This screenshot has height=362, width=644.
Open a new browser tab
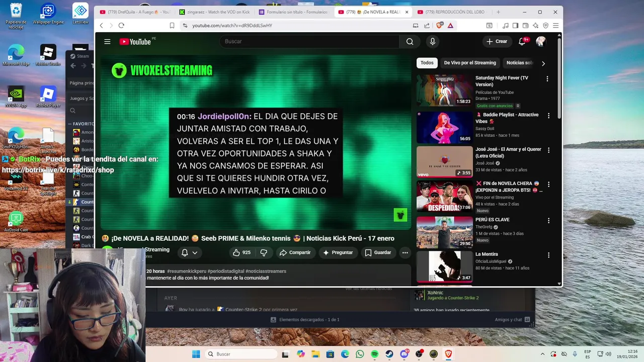point(498,12)
